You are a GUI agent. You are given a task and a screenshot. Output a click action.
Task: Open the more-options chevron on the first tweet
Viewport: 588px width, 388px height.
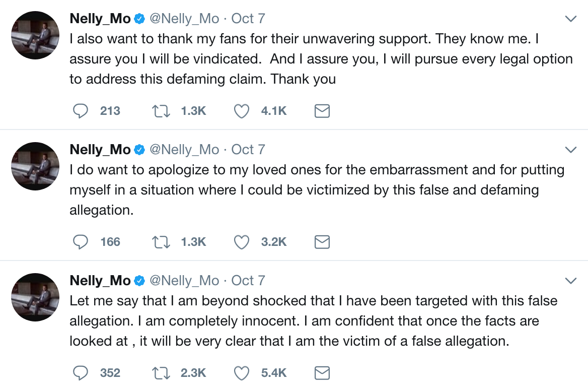click(570, 19)
